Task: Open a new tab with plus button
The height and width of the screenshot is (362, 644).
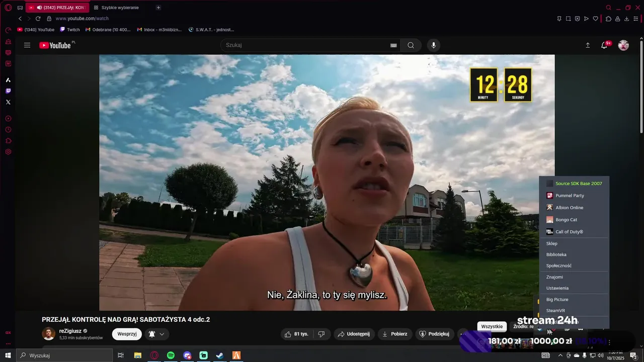Action: pos(158,8)
